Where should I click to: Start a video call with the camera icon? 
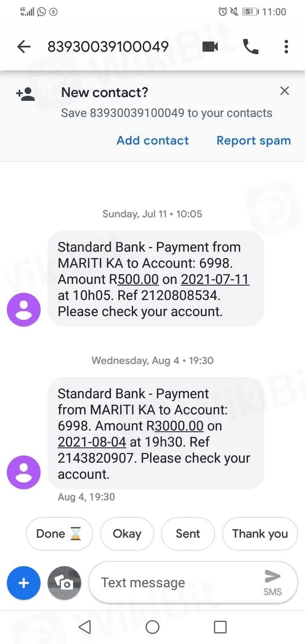210,47
